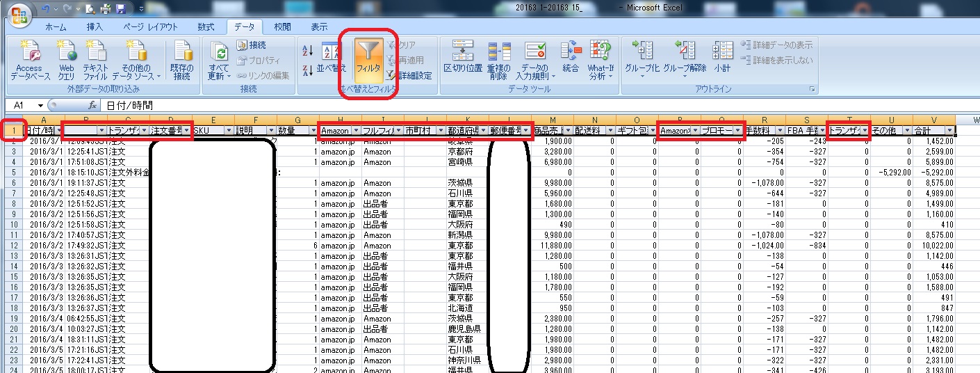Open 詳細設定 advanced filter
This screenshot has width=980, height=373.
click(410, 75)
